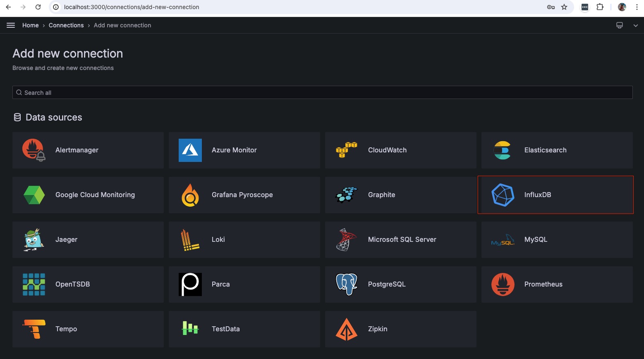Click the Microsoft SQL Server logo icon
The width and height of the screenshot is (644, 359).
click(x=347, y=240)
